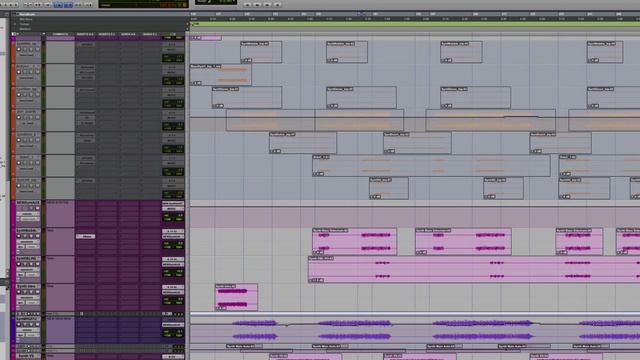Click the Markers ruler name
Image resolution: width=640 pixels, height=360 pixels.
point(25,29)
